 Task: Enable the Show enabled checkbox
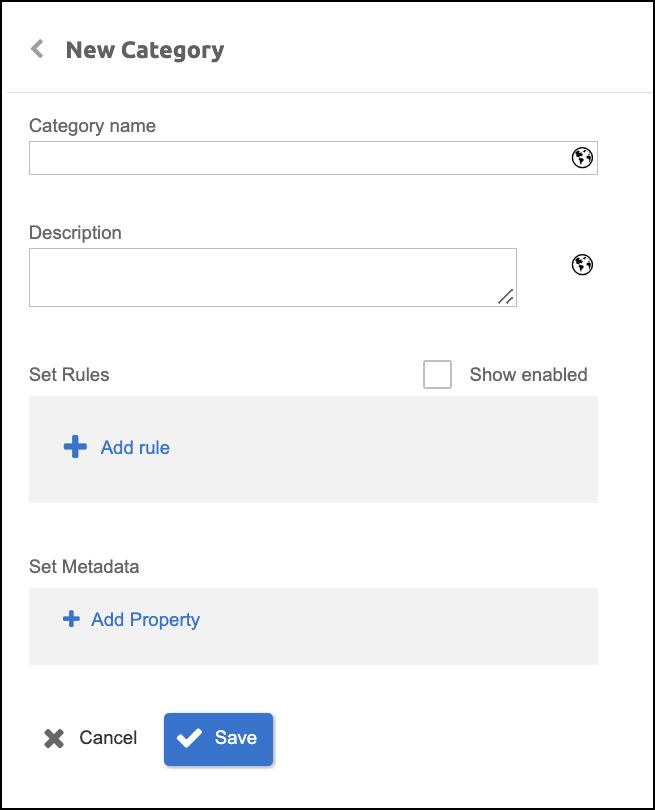437,375
